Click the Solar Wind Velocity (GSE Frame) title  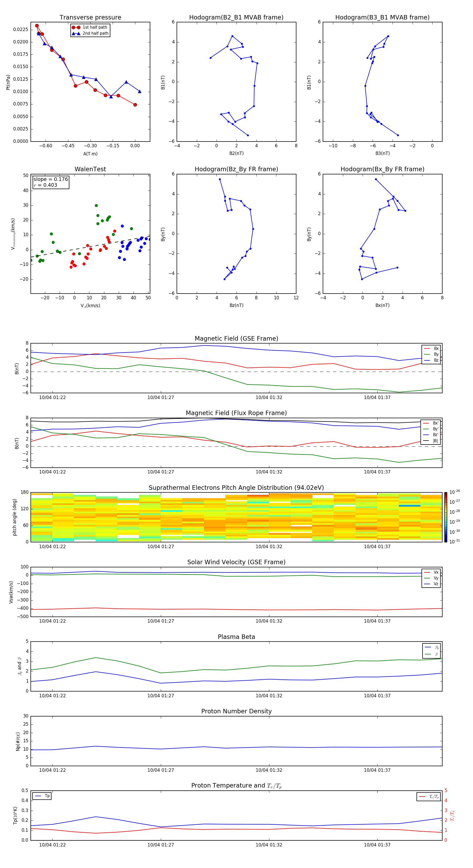pyautogui.click(x=236, y=562)
